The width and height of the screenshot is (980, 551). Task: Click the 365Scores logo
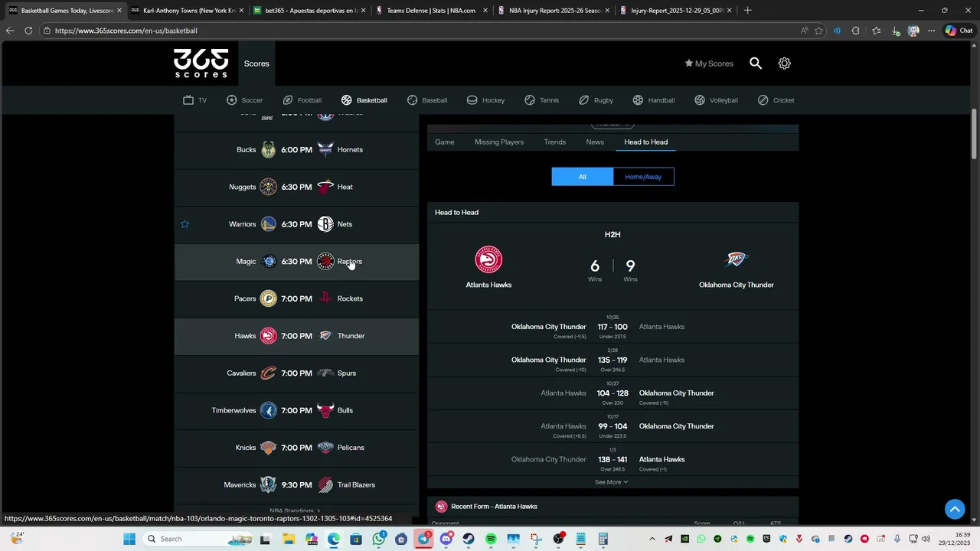[x=201, y=64]
